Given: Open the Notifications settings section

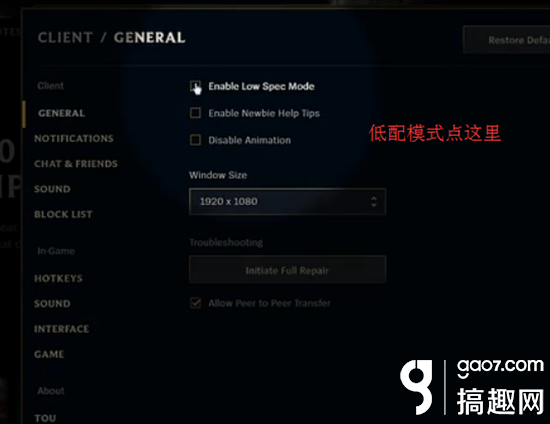Looking at the screenshot, I should tap(74, 139).
